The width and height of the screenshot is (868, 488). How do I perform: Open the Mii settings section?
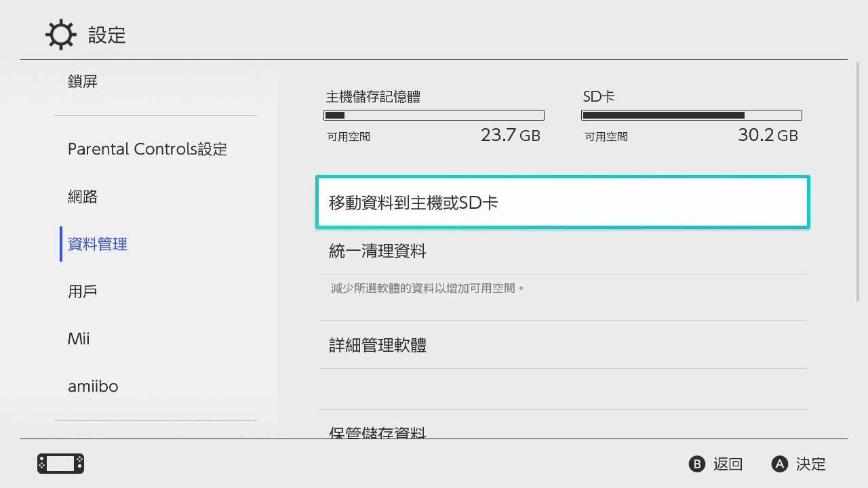[x=79, y=338]
